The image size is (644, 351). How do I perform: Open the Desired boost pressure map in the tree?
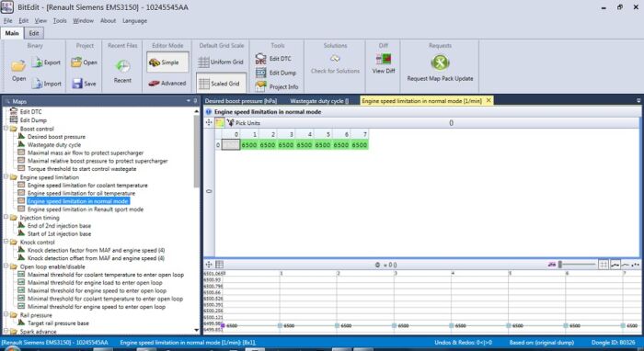(56, 137)
